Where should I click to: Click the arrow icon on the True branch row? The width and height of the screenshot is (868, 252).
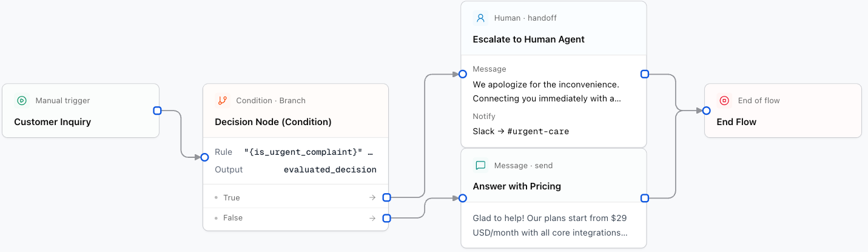click(x=372, y=197)
